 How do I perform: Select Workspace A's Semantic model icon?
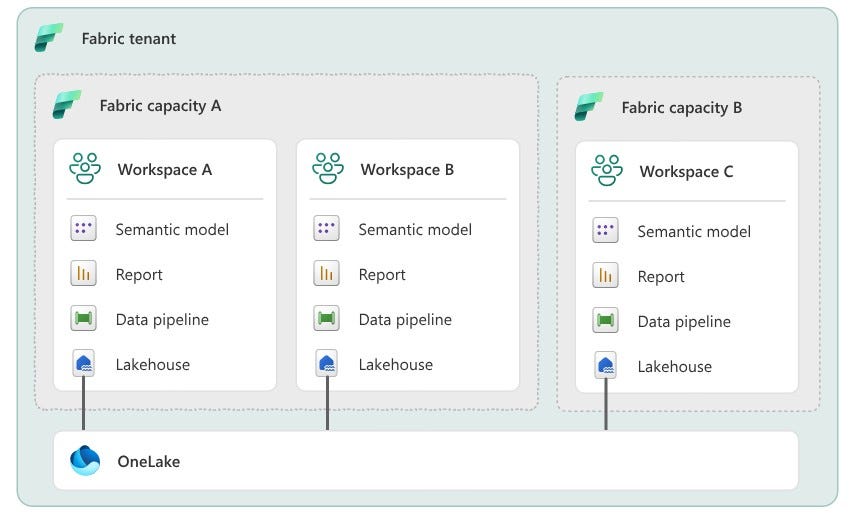83,228
